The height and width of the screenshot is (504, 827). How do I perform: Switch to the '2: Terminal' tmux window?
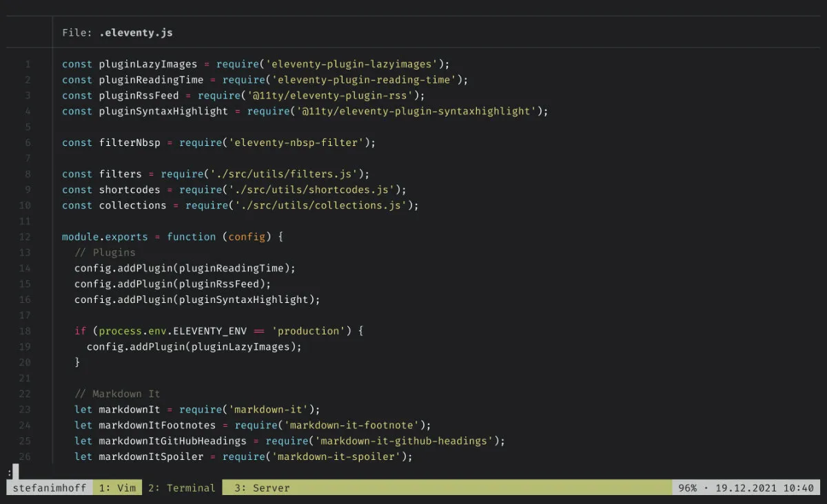pyautogui.click(x=181, y=488)
